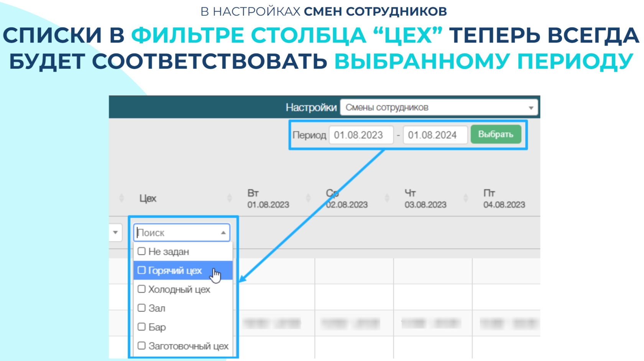Click the Цех column header

point(148,198)
